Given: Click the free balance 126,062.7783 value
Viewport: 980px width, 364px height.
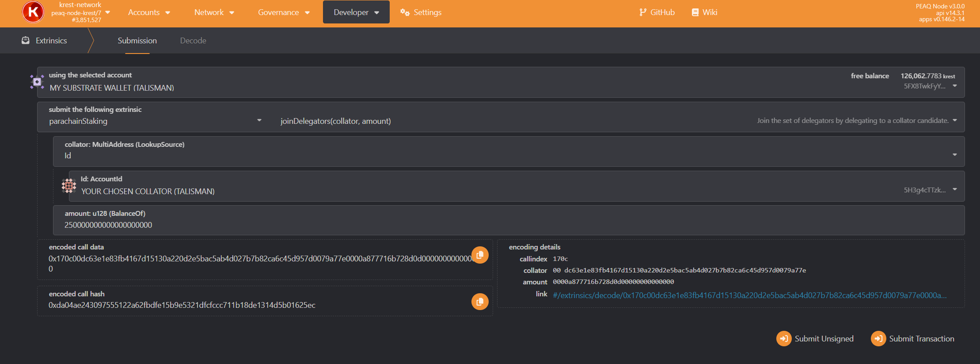Looking at the screenshot, I should 928,76.
